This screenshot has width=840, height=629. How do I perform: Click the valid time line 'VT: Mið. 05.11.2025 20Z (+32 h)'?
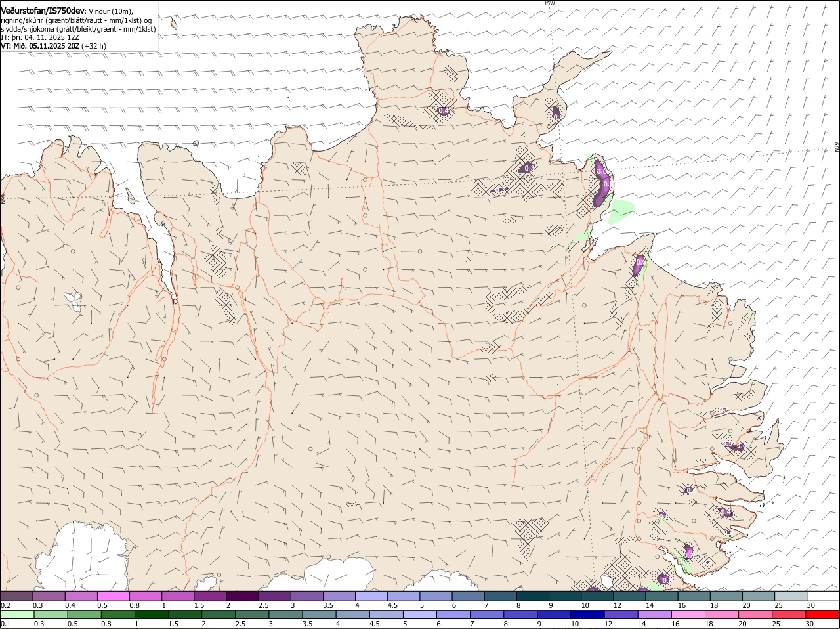(x=53, y=46)
